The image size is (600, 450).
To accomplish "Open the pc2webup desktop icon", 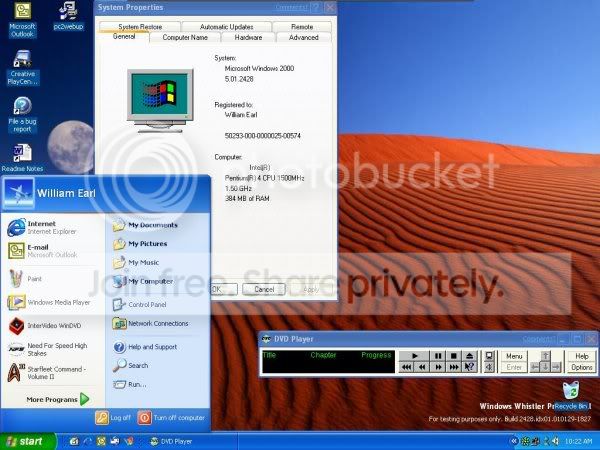I will (68, 16).
